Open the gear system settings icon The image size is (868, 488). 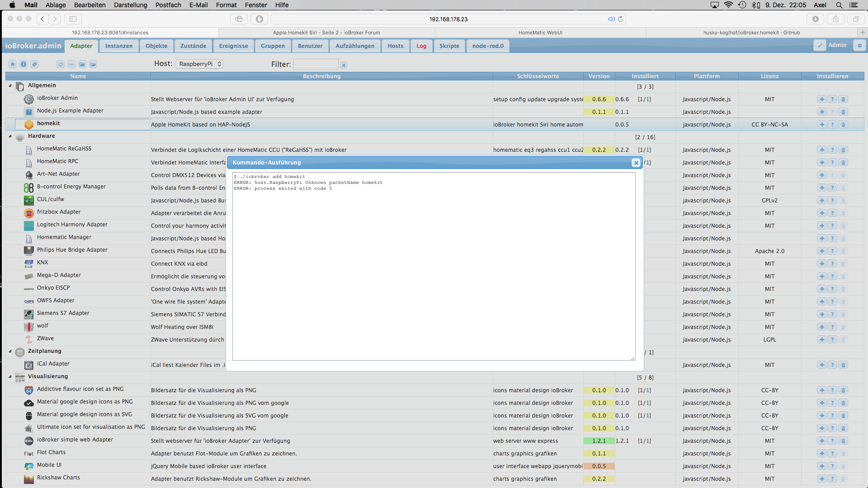(x=860, y=45)
